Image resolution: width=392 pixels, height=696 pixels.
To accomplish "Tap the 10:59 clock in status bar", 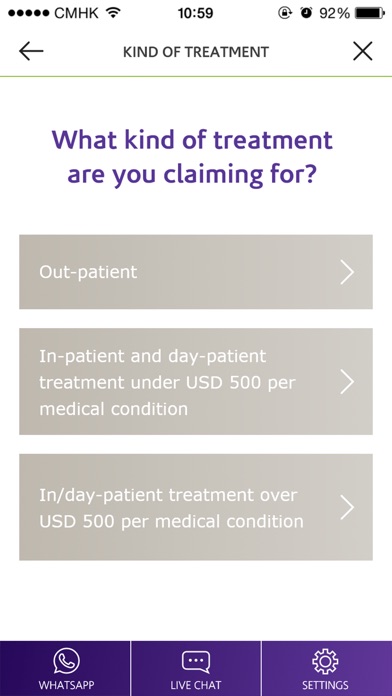I will [195, 13].
